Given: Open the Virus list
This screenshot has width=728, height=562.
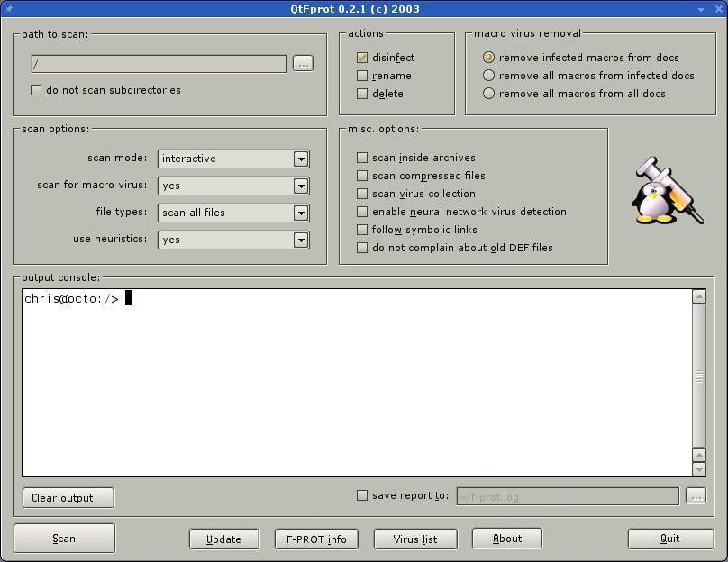Looking at the screenshot, I should click(415, 539).
